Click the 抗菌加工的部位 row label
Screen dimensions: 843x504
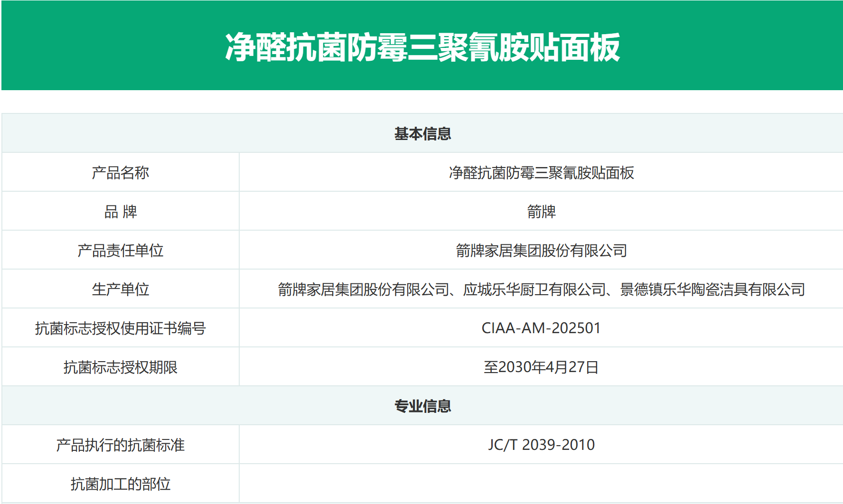coord(121,484)
